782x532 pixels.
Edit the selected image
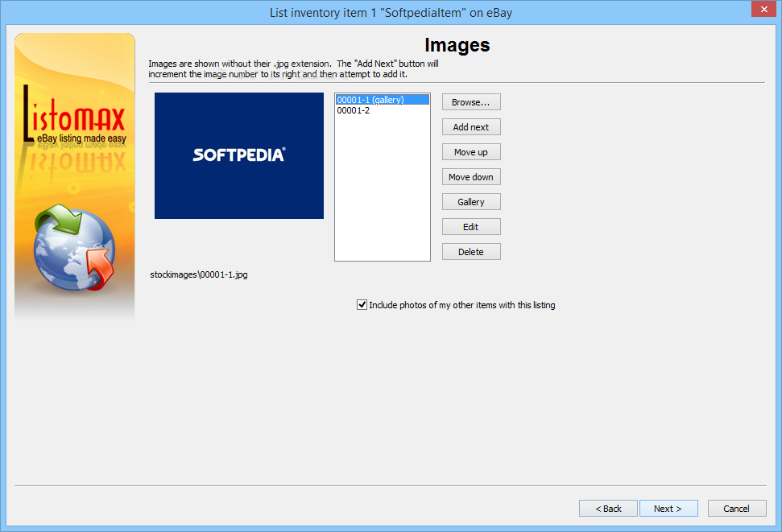[x=471, y=227]
